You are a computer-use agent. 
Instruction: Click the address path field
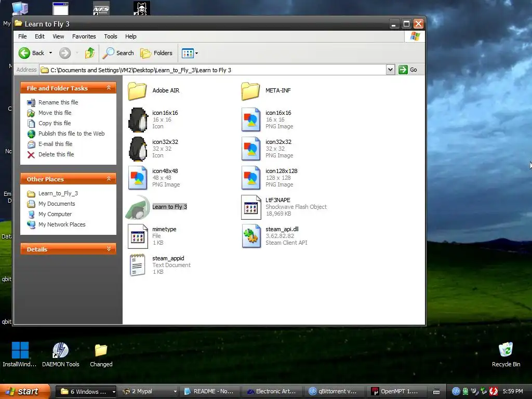tap(212, 70)
